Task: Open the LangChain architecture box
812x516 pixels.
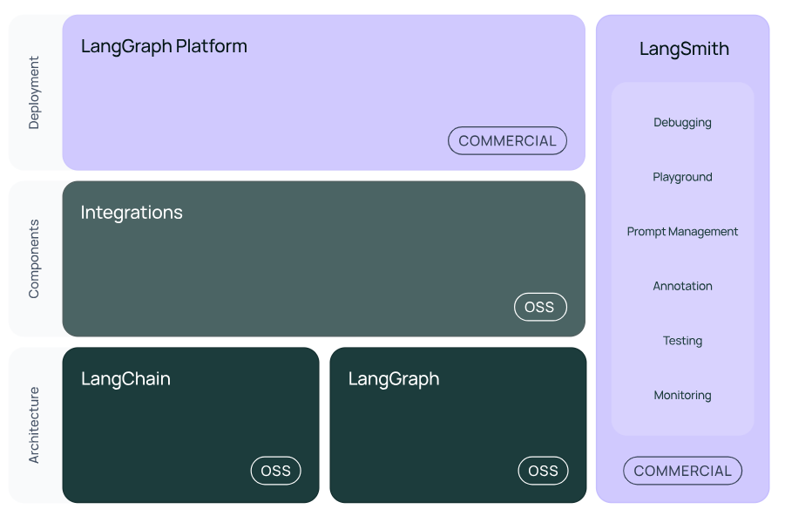Action: pos(191,424)
